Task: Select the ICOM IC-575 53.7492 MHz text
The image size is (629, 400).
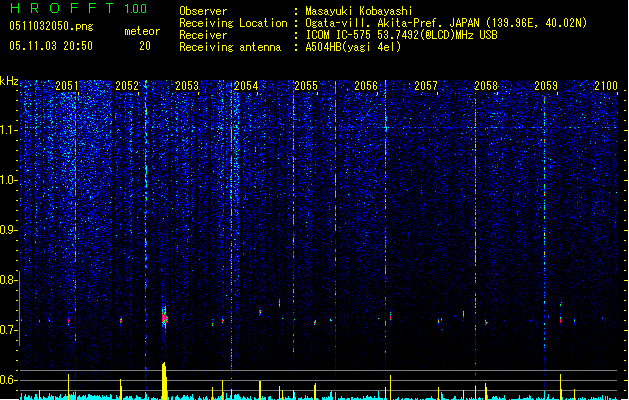Action: point(401,35)
